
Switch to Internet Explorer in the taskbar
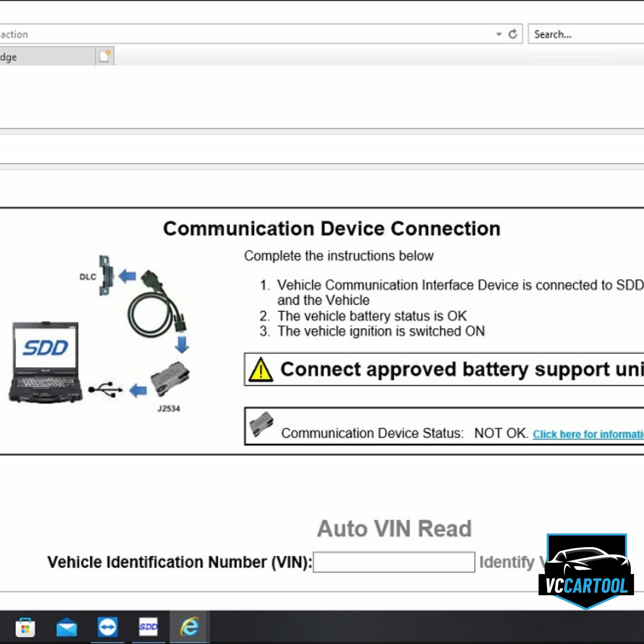click(189, 627)
